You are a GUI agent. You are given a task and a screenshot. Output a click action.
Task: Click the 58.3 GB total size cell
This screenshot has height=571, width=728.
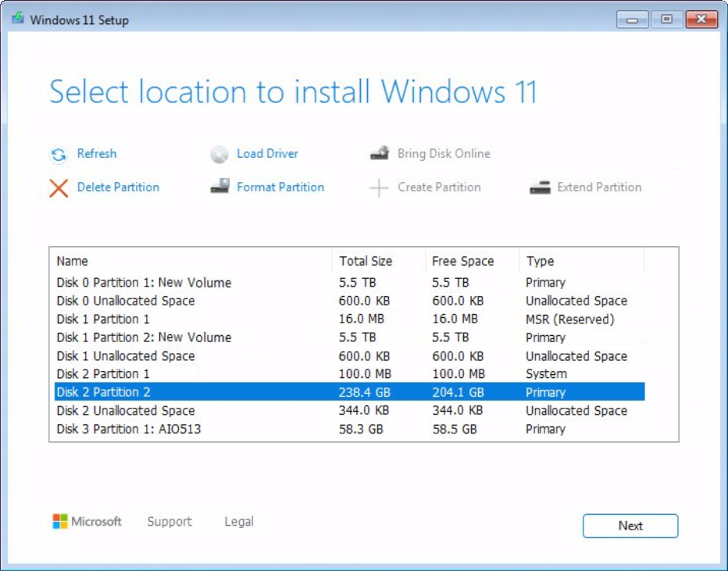click(361, 429)
